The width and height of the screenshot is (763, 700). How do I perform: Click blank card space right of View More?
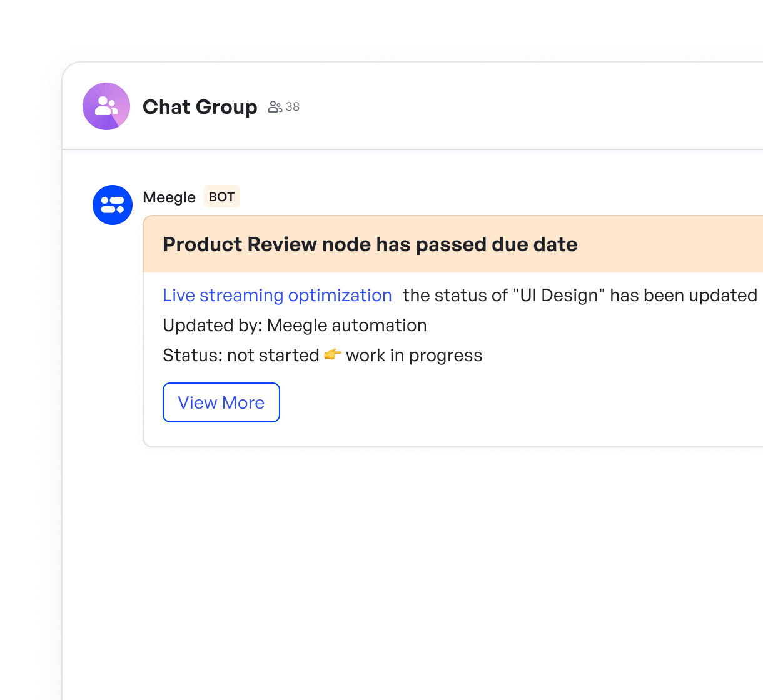click(x=500, y=403)
